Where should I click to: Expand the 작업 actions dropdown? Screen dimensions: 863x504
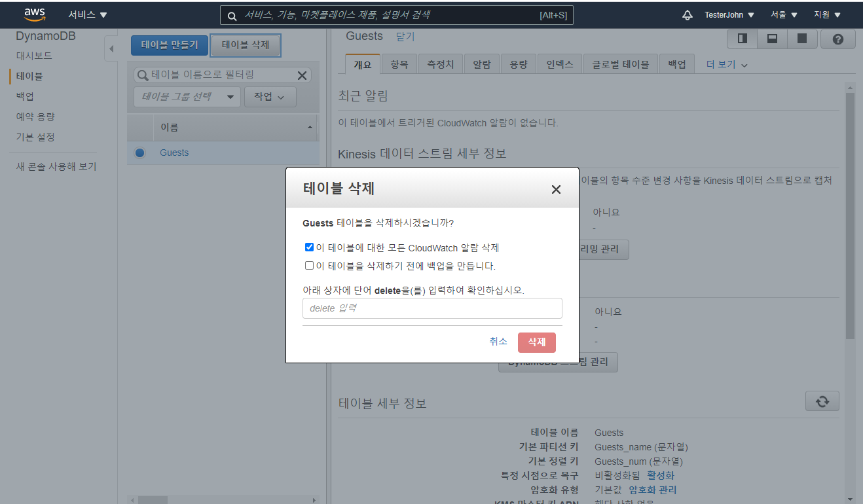tap(270, 97)
